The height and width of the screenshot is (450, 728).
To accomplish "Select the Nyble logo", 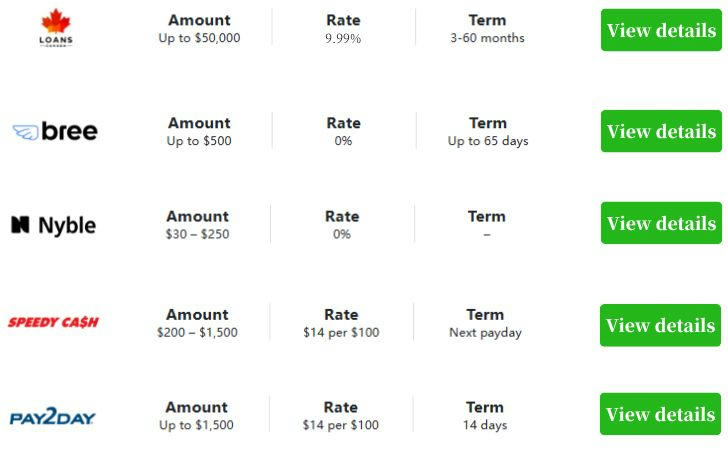I will [x=53, y=226].
